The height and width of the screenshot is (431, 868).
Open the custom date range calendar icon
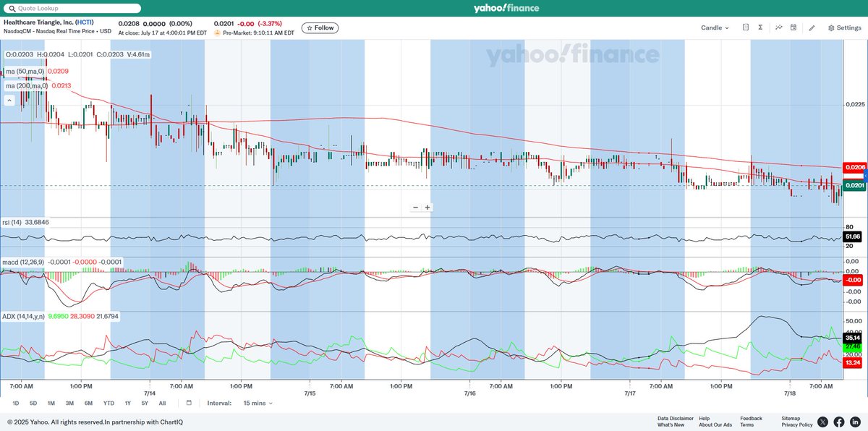pyautogui.click(x=189, y=403)
